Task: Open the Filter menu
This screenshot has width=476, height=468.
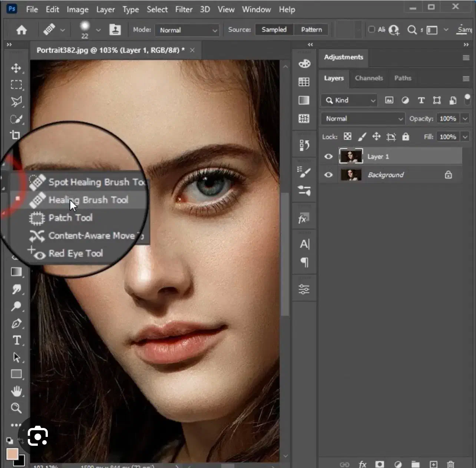Action: [184, 10]
